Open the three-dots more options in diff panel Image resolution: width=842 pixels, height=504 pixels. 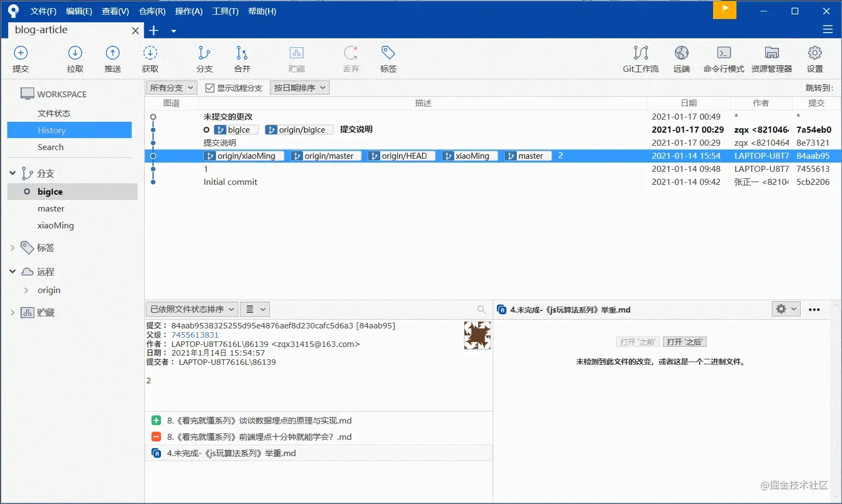(814, 309)
